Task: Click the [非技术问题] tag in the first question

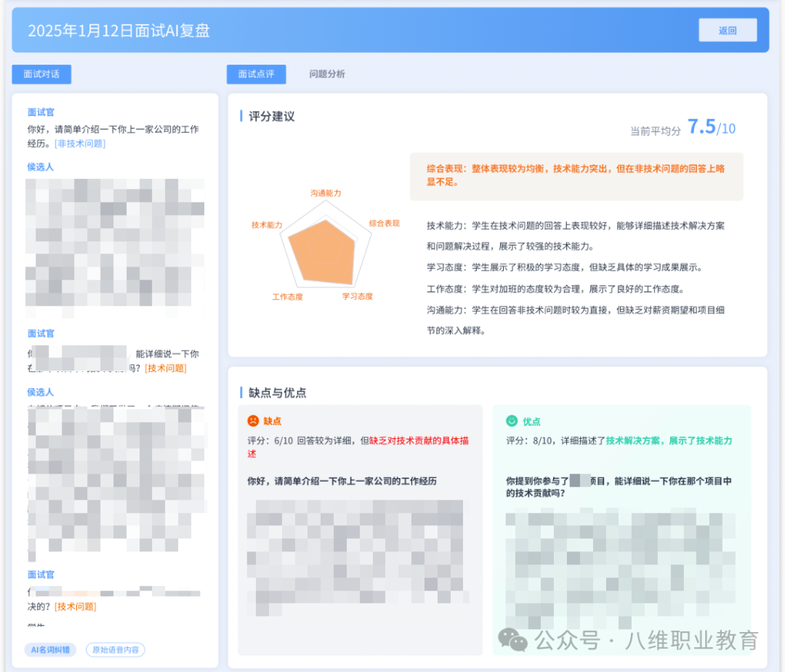Action: point(80,144)
